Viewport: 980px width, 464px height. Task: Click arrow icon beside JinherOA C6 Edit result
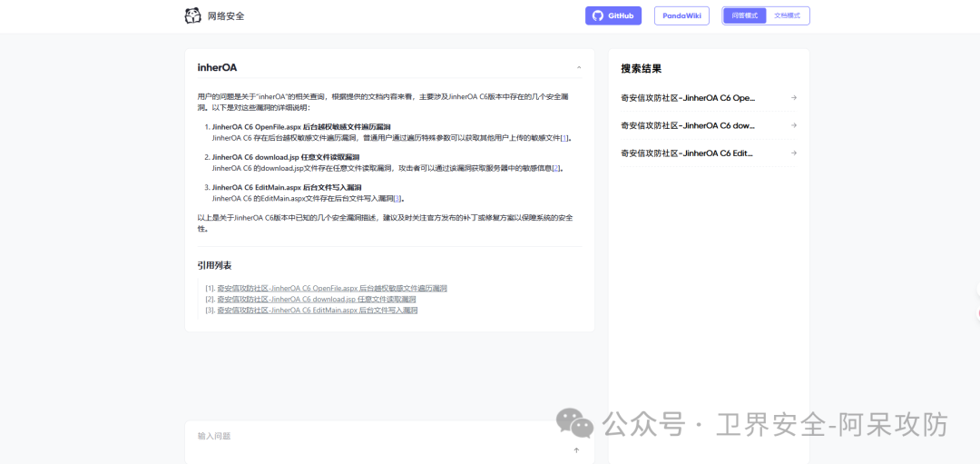pyautogui.click(x=793, y=153)
